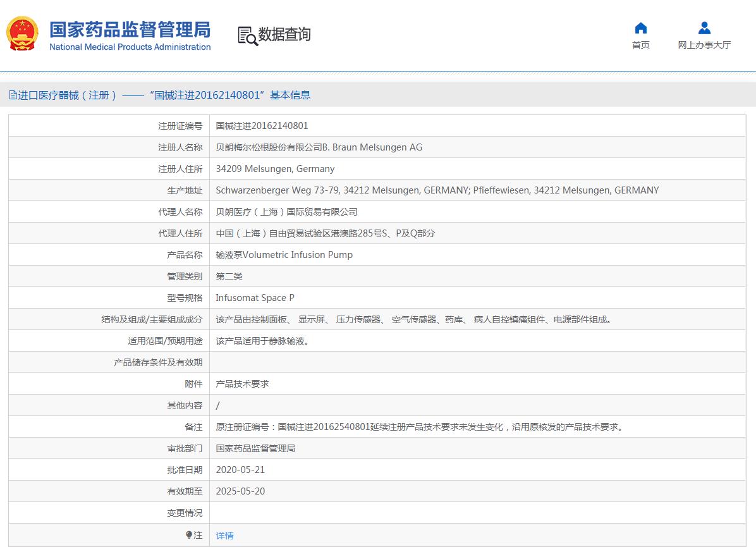Click management category value 第二类
756x547 pixels.
[x=229, y=276]
